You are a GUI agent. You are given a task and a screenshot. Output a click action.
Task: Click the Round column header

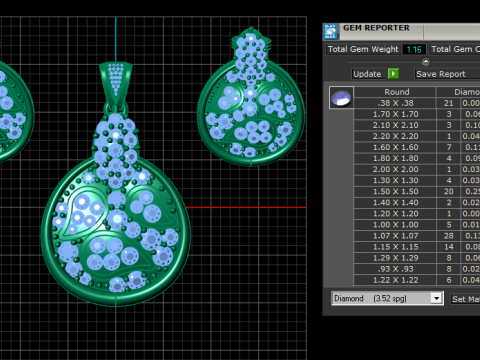(x=396, y=92)
